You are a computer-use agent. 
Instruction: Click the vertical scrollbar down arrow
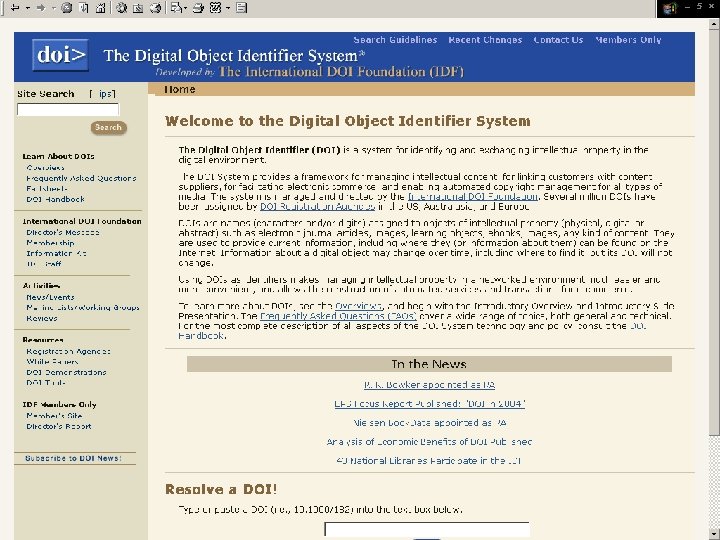714,534
